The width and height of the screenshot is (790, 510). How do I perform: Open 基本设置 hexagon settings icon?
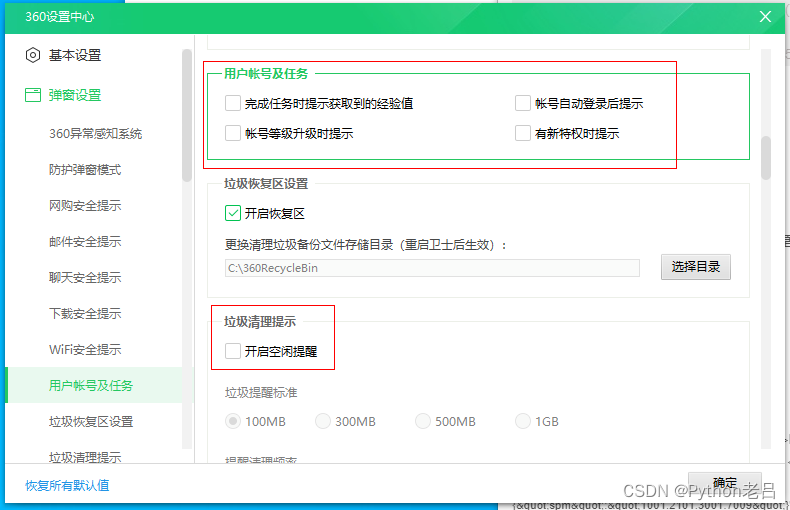pyautogui.click(x=33, y=55)
